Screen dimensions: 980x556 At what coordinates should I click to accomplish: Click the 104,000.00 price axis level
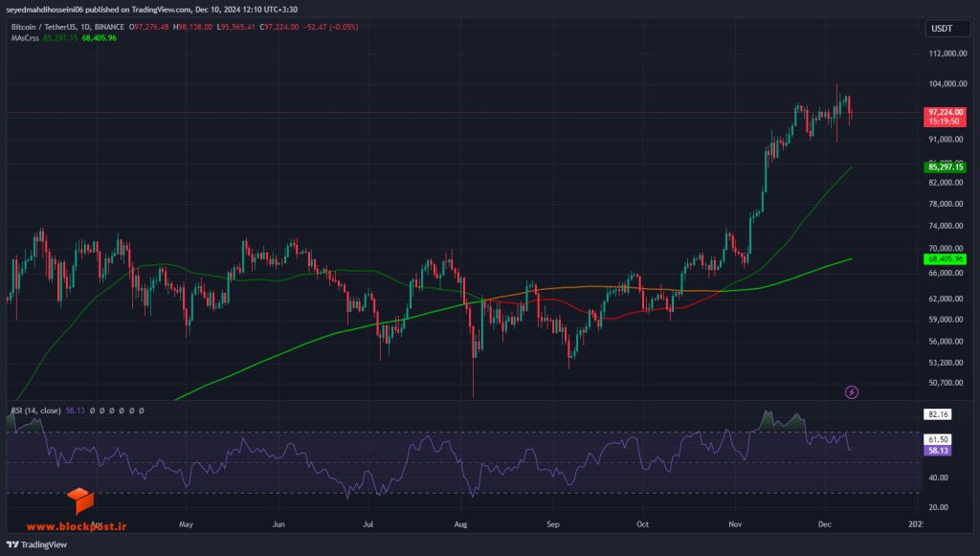[x=947, y=83]
